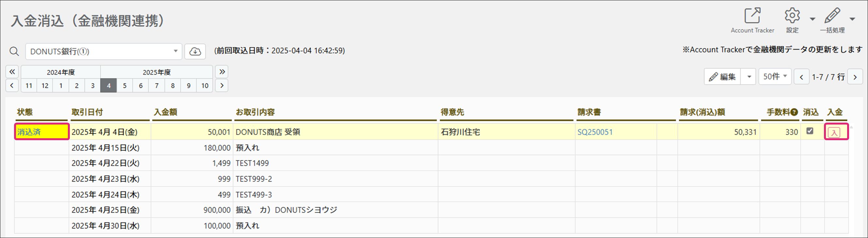Screen dimensions: 868x238
Task: Open the 50件 rows-per-page dropdown
Action: pyautogui.click(x=775, y=76)
